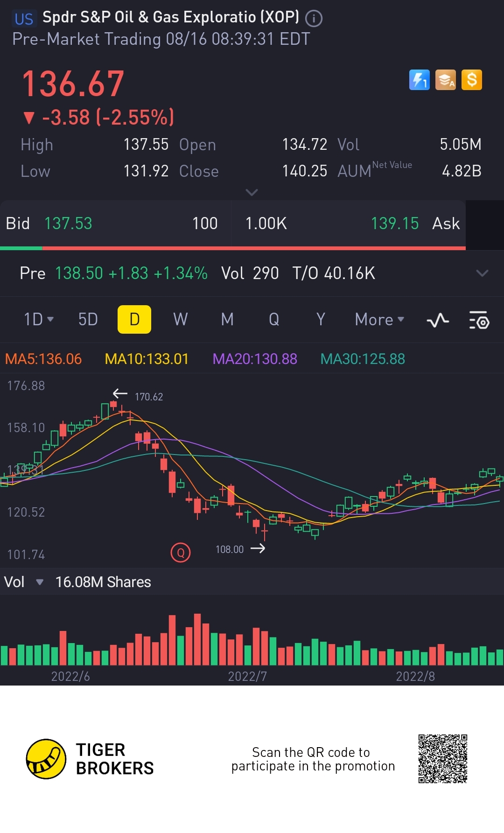Viewport: 504px width, 833px height.
Task: Tap the 120.52 price axis label
Action: click(x=26, y=512)
